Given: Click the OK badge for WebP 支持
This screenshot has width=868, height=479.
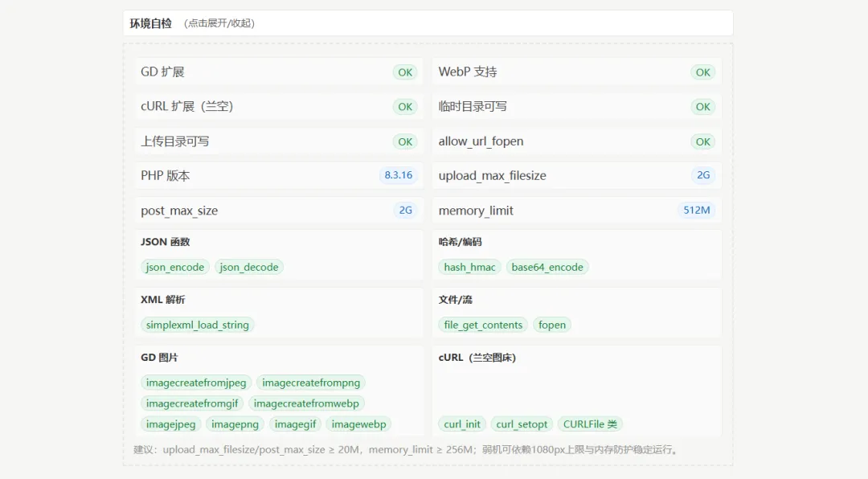Looking at the screenshot, I should pyautogui.click(x=703, y=72).
